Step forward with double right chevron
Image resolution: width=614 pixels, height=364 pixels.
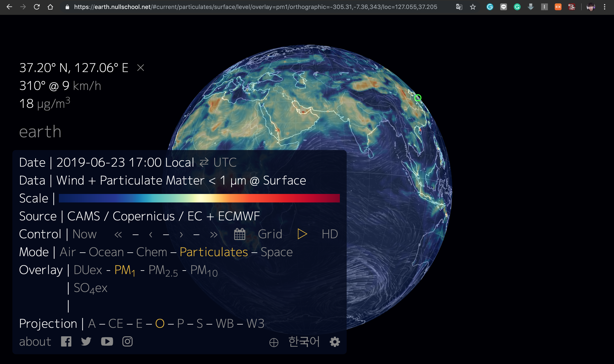(x=214, y=235)
